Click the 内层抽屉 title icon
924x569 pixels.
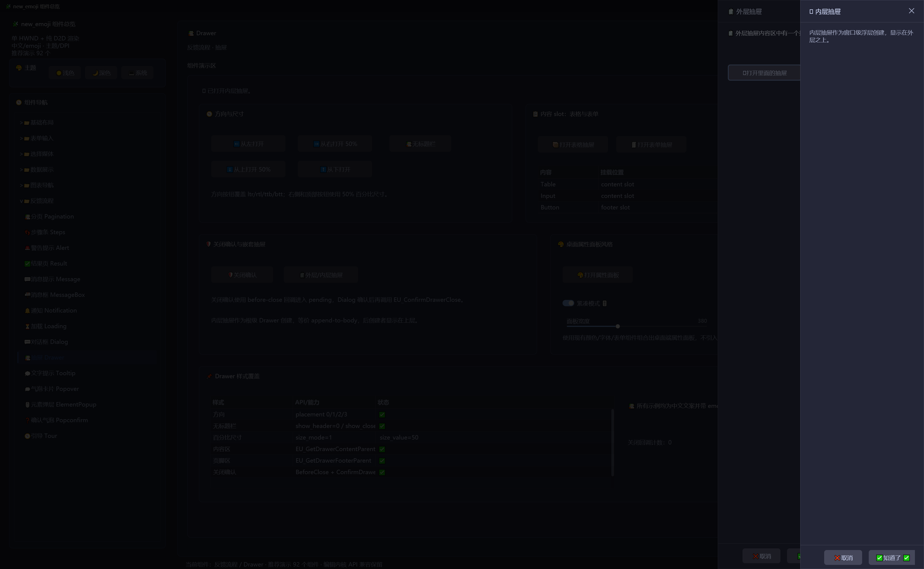(x=811, y=12)
